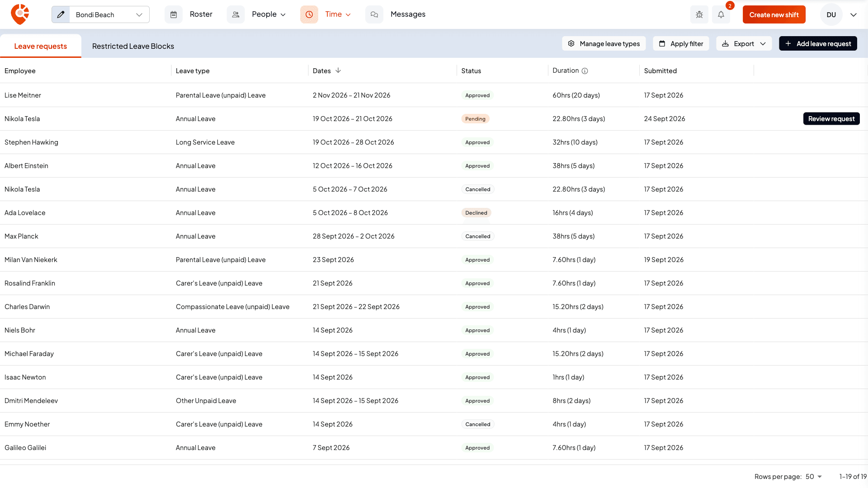Expand the Time menu
The height and width of the screenshot is (488, 868).
click(338, 14)
